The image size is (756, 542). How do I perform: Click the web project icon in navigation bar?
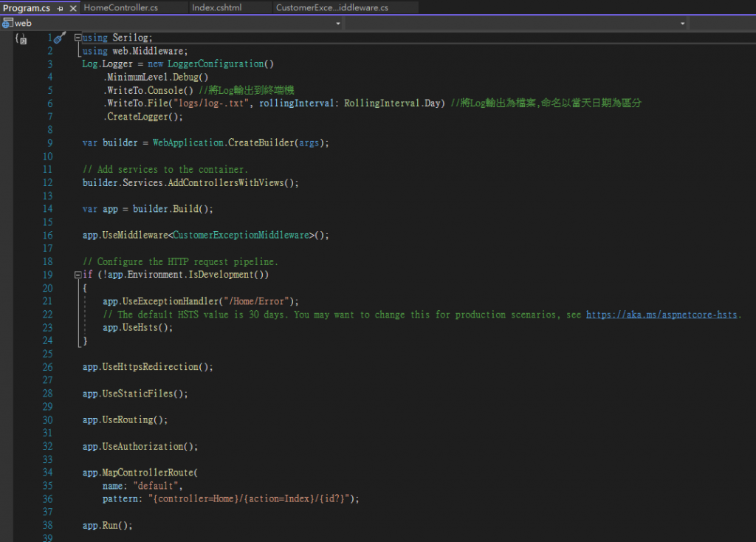point(7,23)
